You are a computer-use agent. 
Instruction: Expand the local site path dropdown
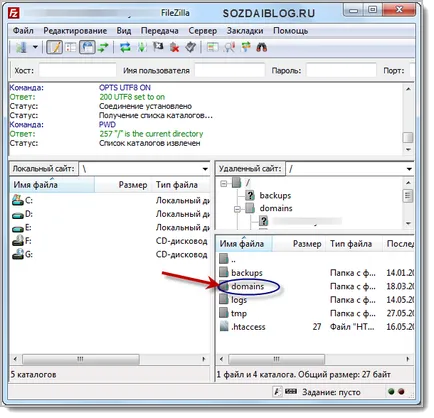(205, 169)
